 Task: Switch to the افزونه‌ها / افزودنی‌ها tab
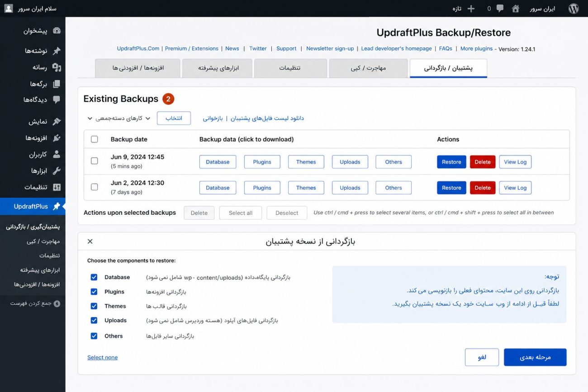(138, 68)
